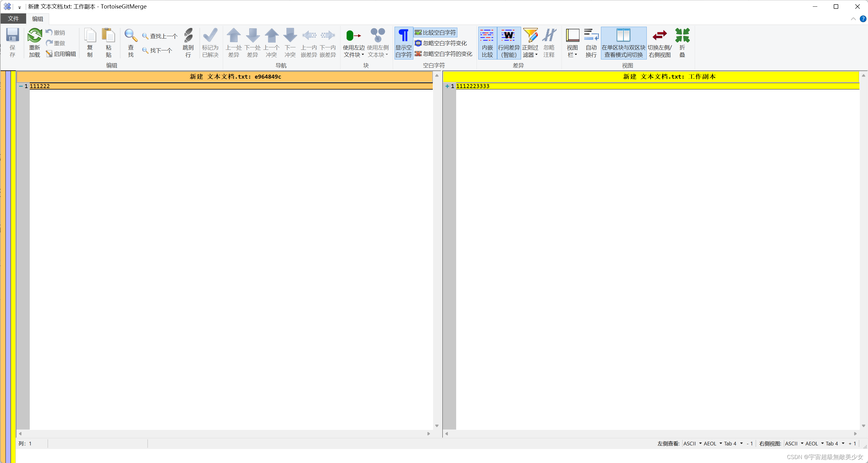Image resolution: width=868 pixels, height=463 pixels.
Task: Collapse the ribbon with chevron
Action: pos(853,19)
